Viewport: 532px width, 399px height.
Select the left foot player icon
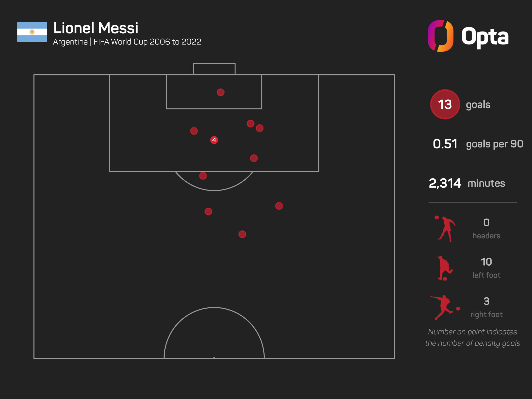click(445, 268)
